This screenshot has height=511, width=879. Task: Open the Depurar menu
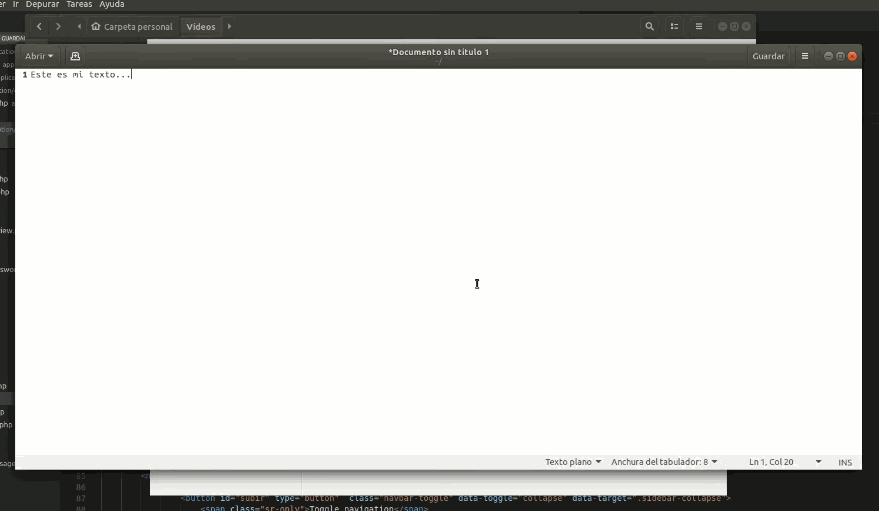(42, 4)
